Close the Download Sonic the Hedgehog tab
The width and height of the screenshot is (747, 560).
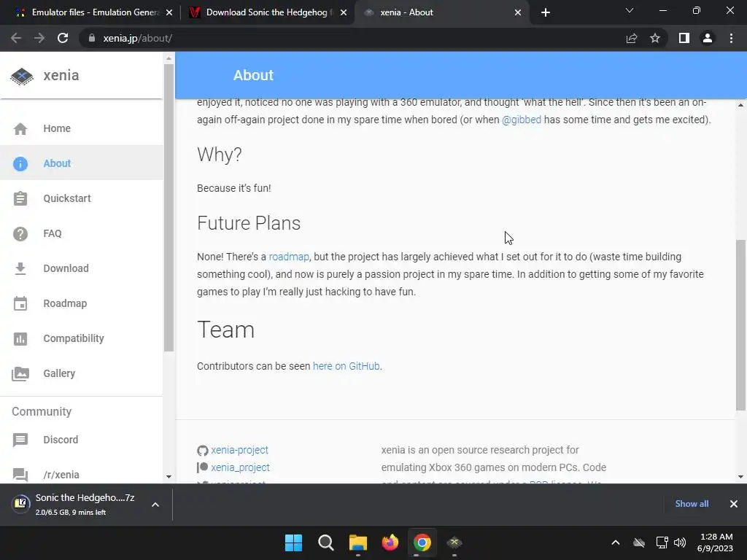(x=344, y=12)
